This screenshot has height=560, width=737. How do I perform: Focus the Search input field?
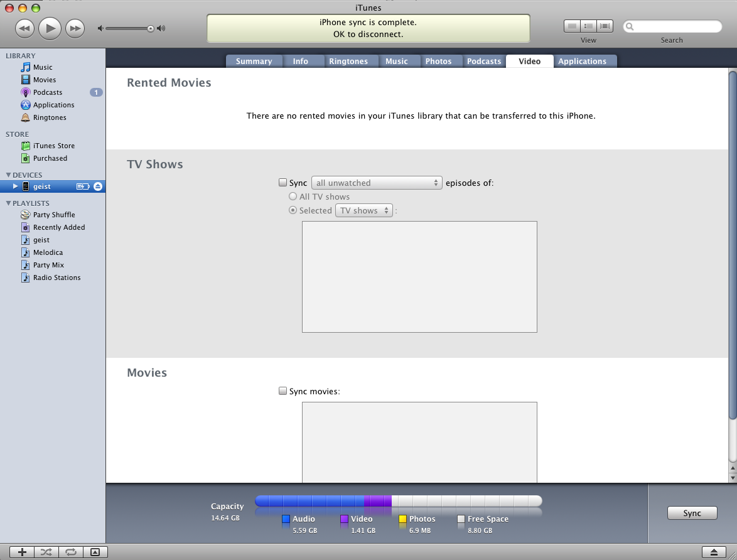point(672,27)
